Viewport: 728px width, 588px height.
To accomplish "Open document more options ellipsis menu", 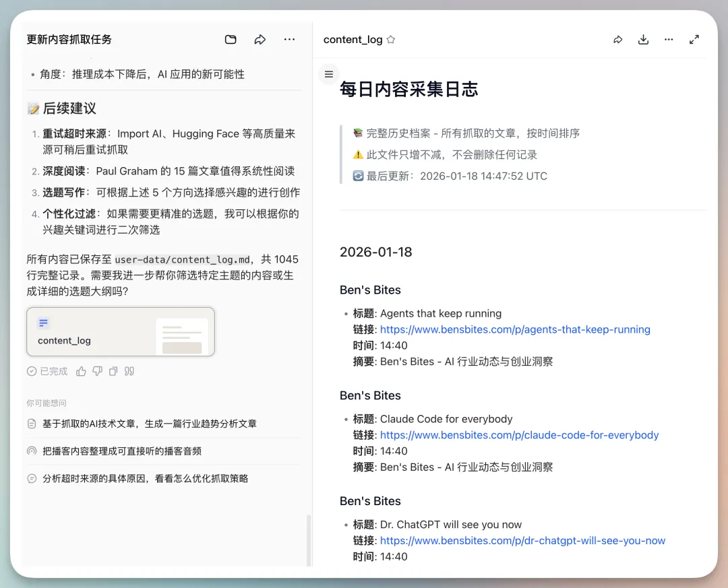I will tap(669, 40).
